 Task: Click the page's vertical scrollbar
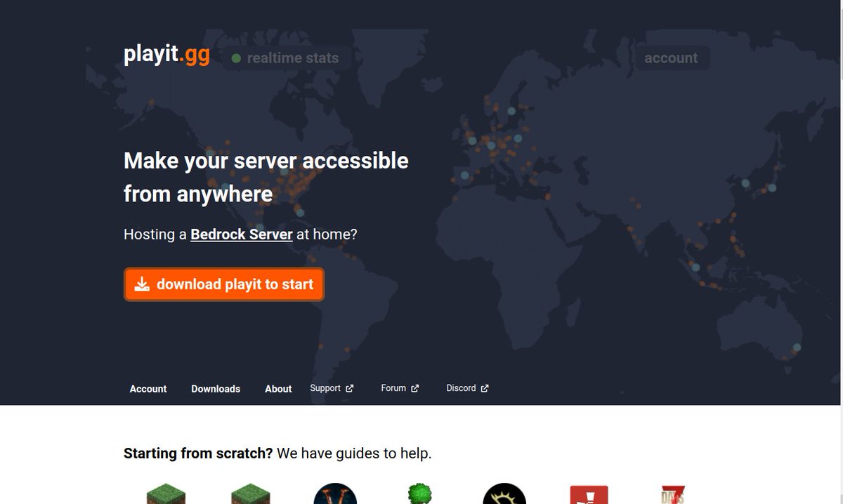(x=840, y=252)
